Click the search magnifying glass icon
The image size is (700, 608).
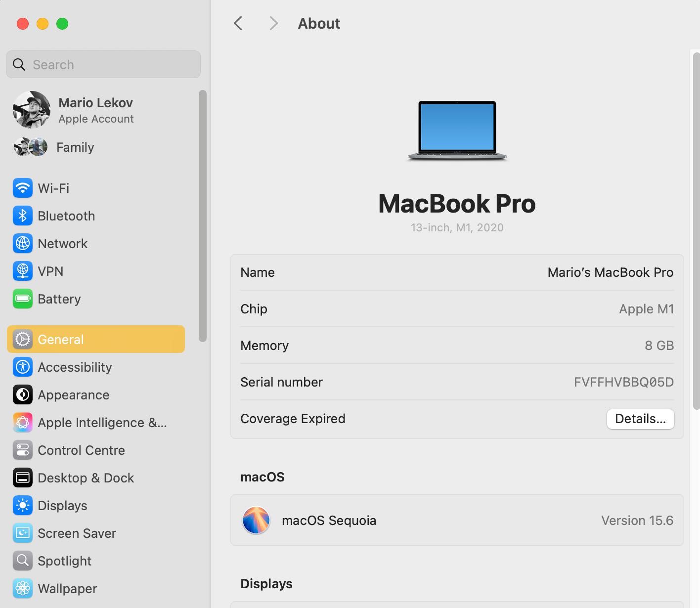click(x=19, y=65)
